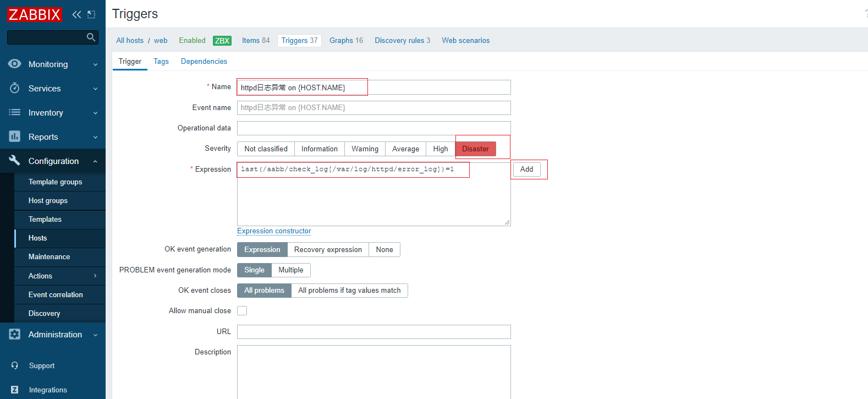Click Add button next to Expression
Image resolution: width=868 pixels, height=399 pixels.
pos(526,170)
